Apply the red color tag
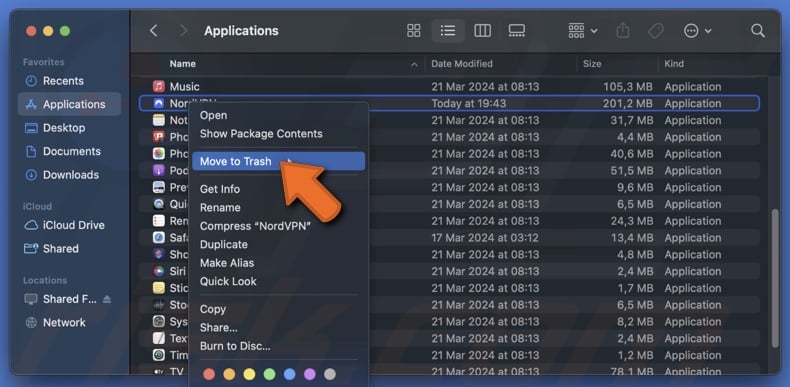 209,374
